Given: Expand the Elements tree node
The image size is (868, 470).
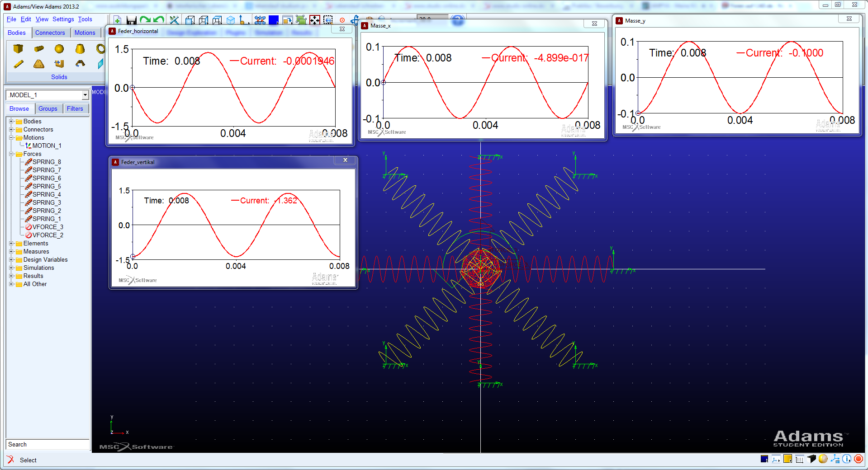Looking at the screenshot, I should pos(11,243).
